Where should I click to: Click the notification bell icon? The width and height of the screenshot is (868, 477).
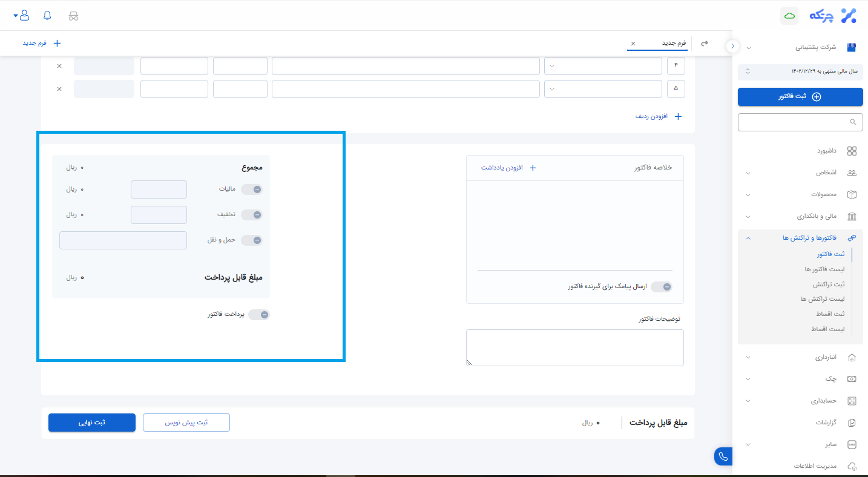coord(48,16)
